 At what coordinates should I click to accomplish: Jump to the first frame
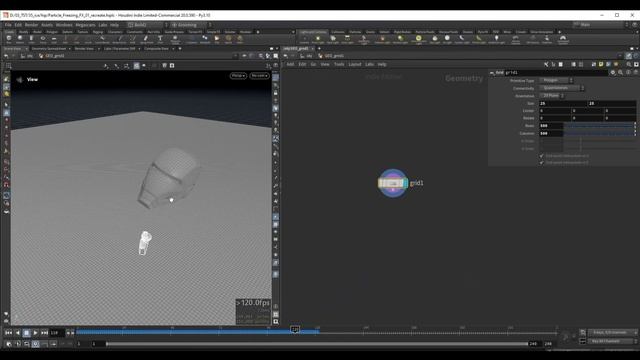(x=8, y=333)
